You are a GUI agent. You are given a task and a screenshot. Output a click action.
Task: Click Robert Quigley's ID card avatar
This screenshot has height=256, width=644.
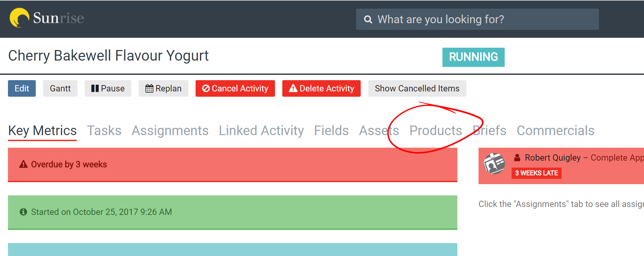(x=494, y=164)
